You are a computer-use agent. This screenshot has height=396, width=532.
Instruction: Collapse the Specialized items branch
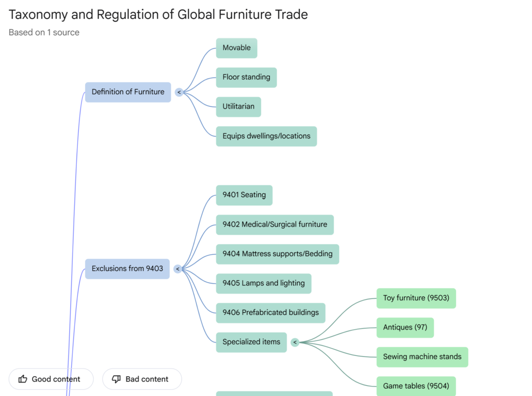coord(295,342)
